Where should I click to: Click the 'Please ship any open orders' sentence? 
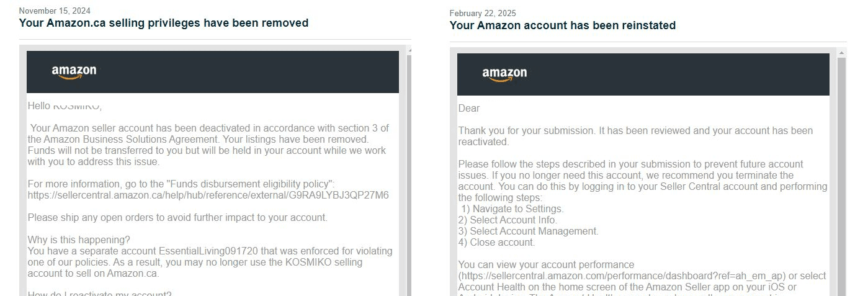pyautogui.click(x=177, y=218)
